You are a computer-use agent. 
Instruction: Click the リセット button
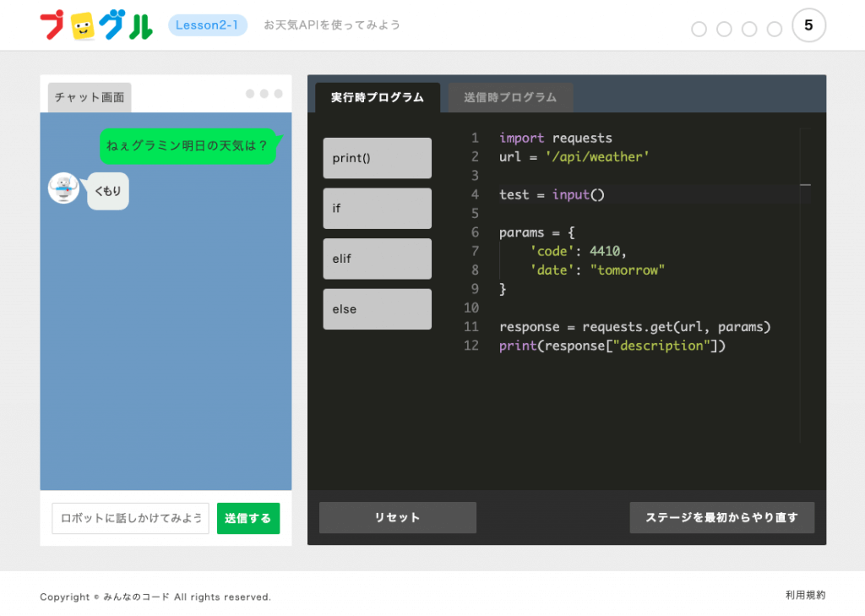(x=398, y=517)
